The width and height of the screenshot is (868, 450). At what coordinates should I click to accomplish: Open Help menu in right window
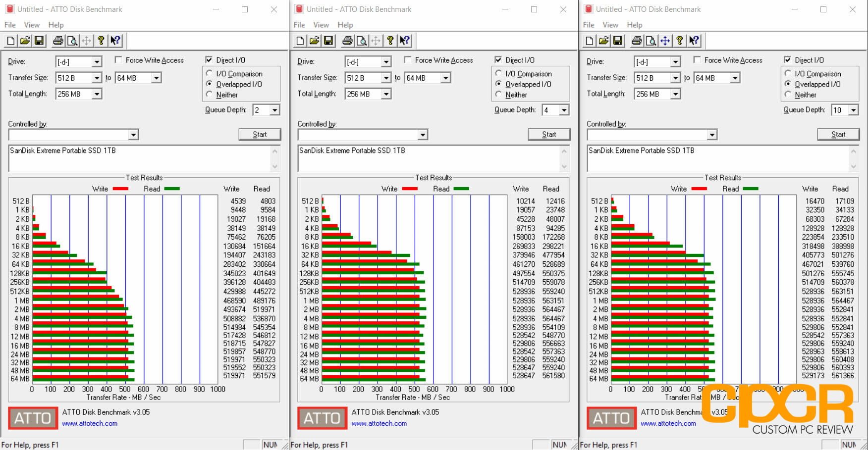coord(635,25)
